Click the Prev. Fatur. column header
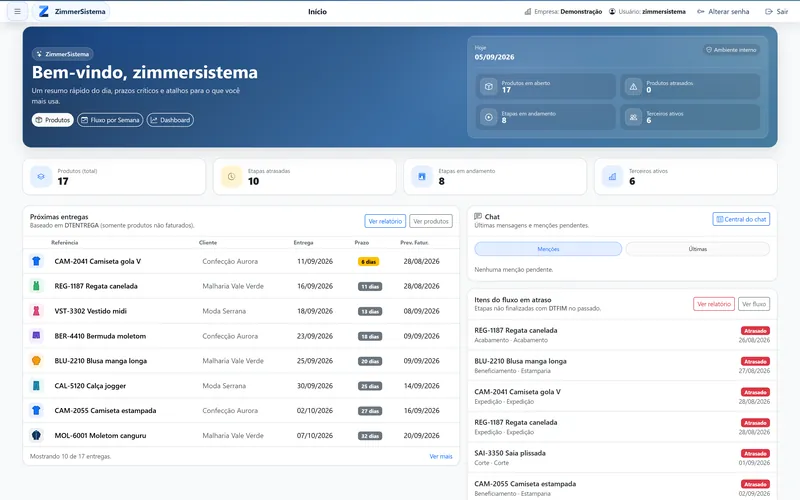The height and width of the screenshot is (500, 800). [414, 242]
